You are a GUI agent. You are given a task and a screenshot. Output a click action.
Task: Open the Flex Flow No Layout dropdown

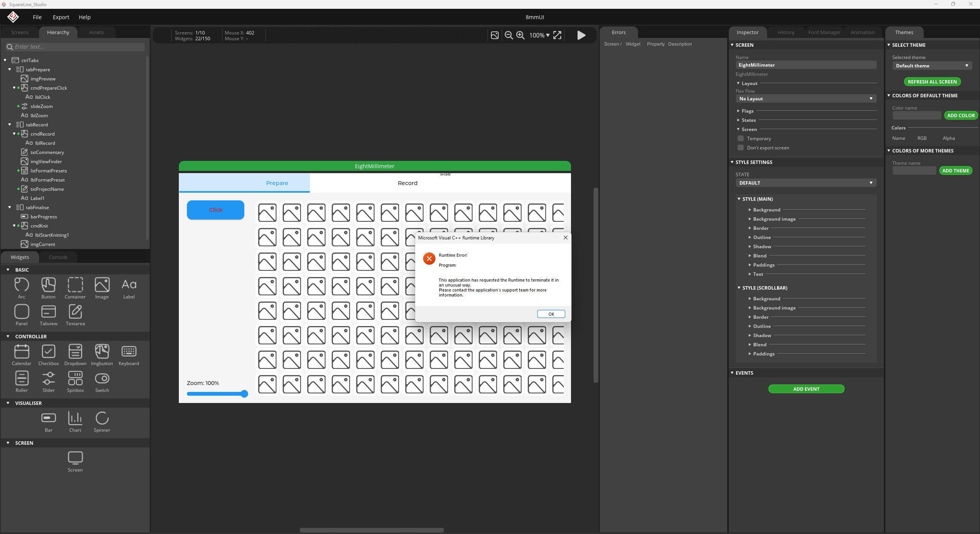click(806, 99)
